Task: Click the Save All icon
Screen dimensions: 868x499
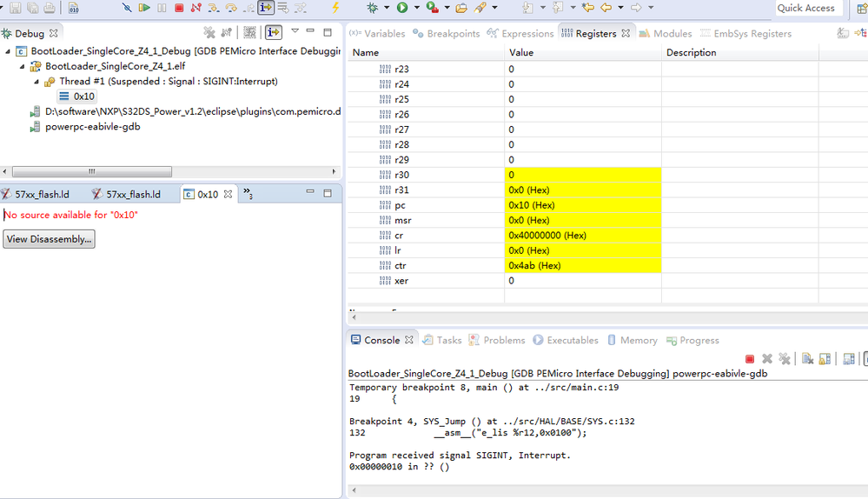Action: click(x=33, y=8)
